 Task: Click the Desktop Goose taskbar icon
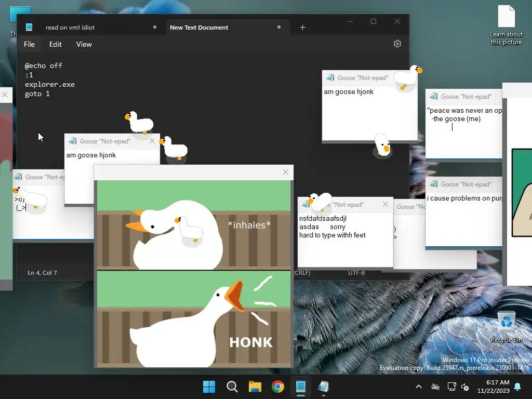[x=323, y=387]
